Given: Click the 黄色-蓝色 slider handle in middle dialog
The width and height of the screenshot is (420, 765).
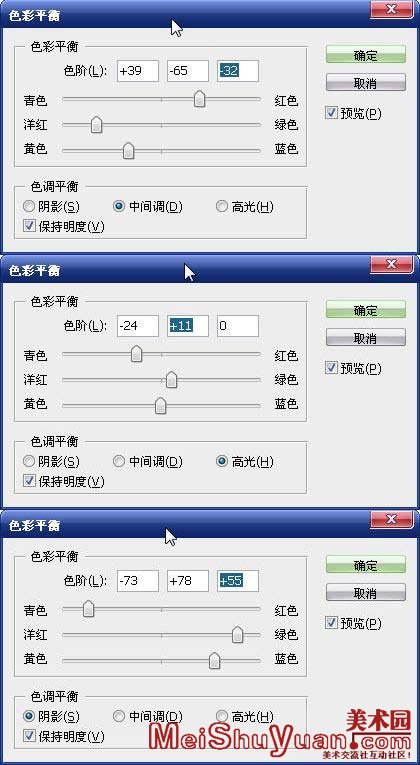Looking at the screenshot, I should 160,405.
